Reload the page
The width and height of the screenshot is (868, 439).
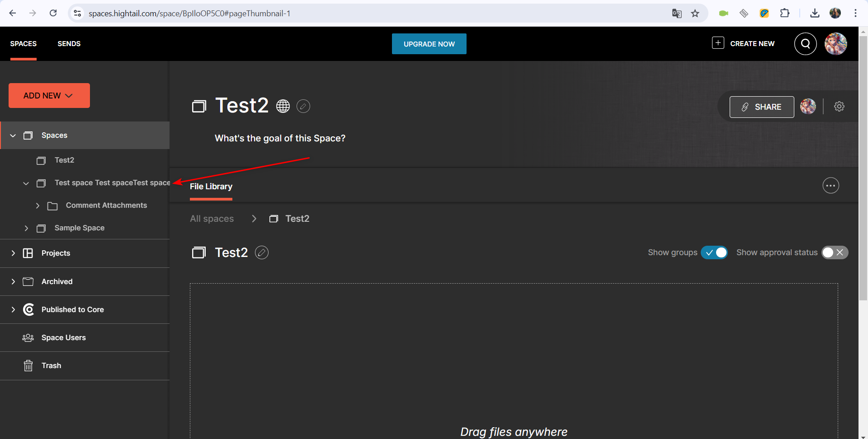53,13
